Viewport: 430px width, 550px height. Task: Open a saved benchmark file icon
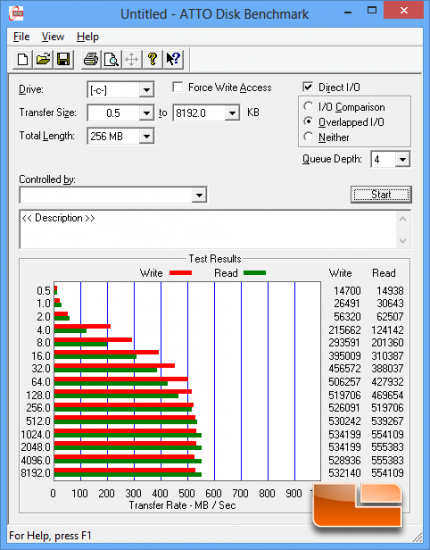click(x=43, y=59)
